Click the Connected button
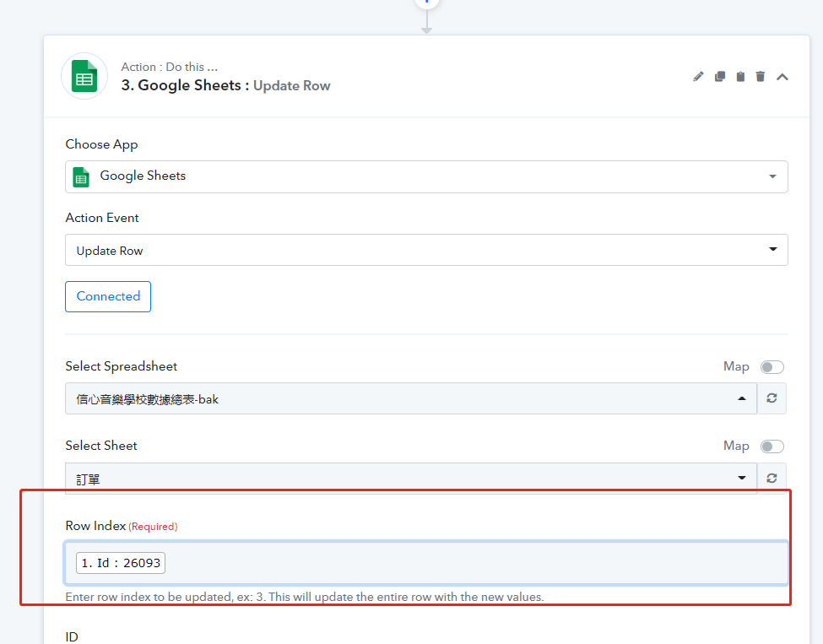 [108, 296]
